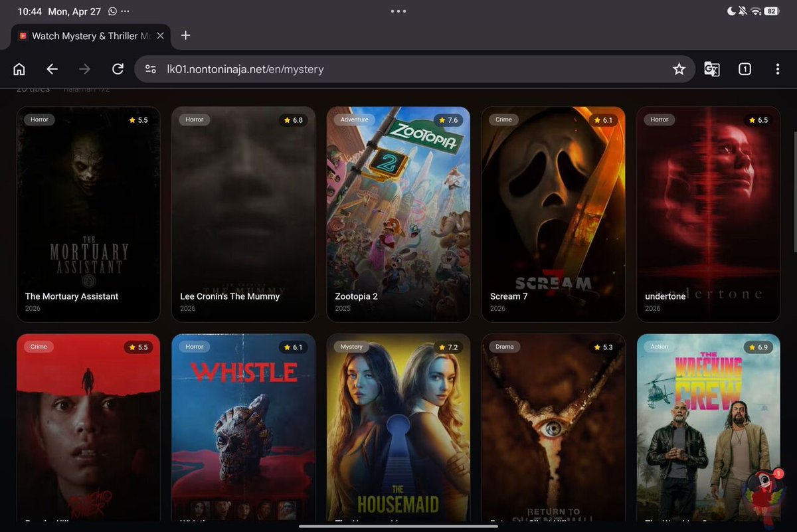Open the Zootopia 2 poster
The height and width of the screenshot is (532, 797).
tap(398, 214)
